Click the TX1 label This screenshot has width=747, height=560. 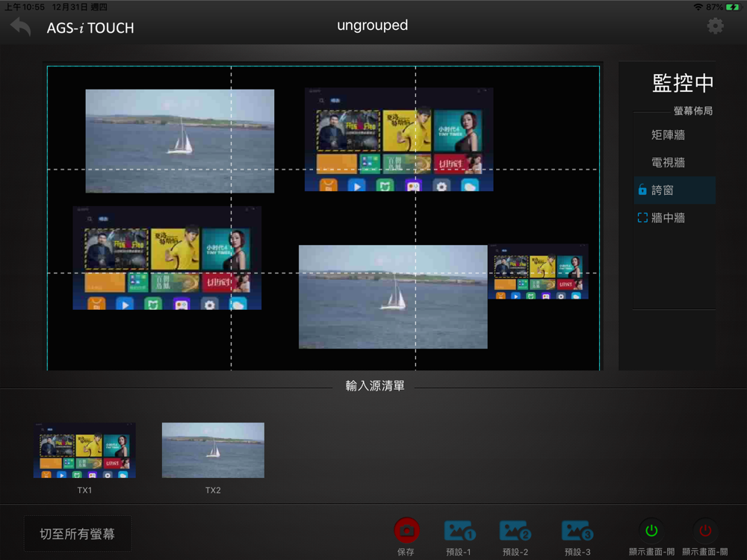[x=84, y=490]
